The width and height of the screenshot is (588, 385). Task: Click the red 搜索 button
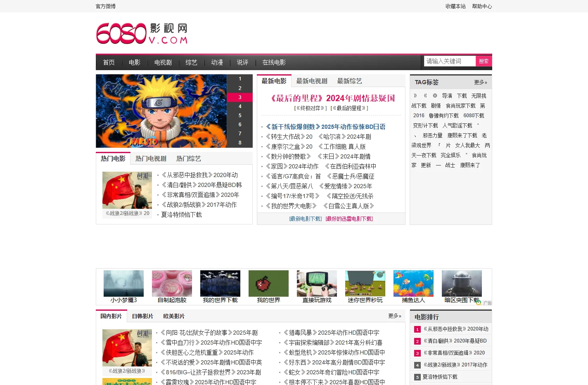click(x=484, y=61)
